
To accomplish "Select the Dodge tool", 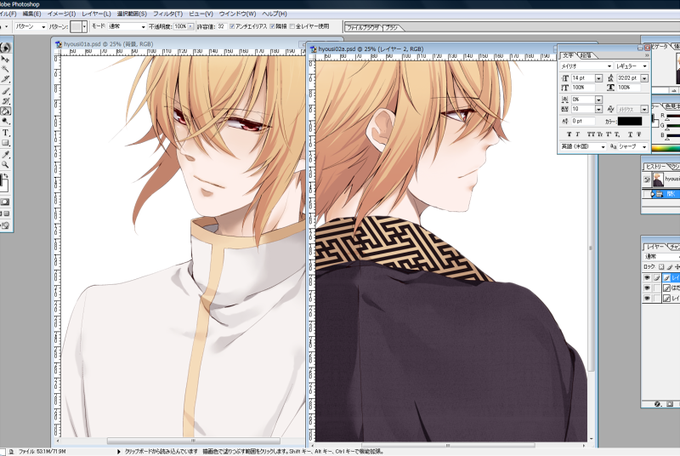I will tap(5, 122).
